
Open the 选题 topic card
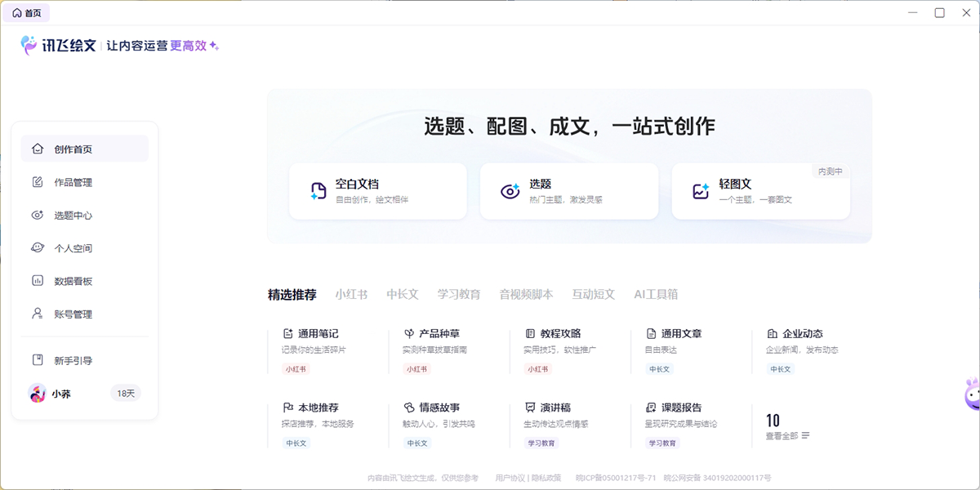(568, 191)
